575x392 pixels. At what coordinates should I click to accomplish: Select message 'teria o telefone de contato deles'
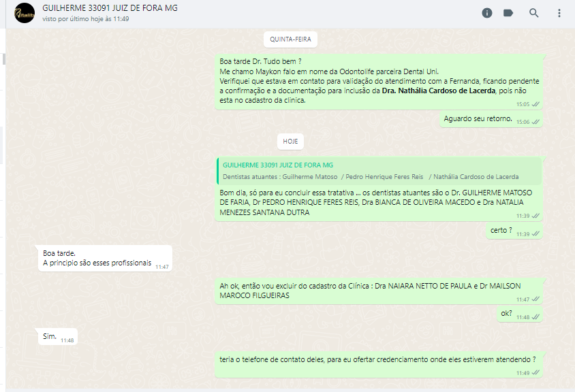coord(378,365)
